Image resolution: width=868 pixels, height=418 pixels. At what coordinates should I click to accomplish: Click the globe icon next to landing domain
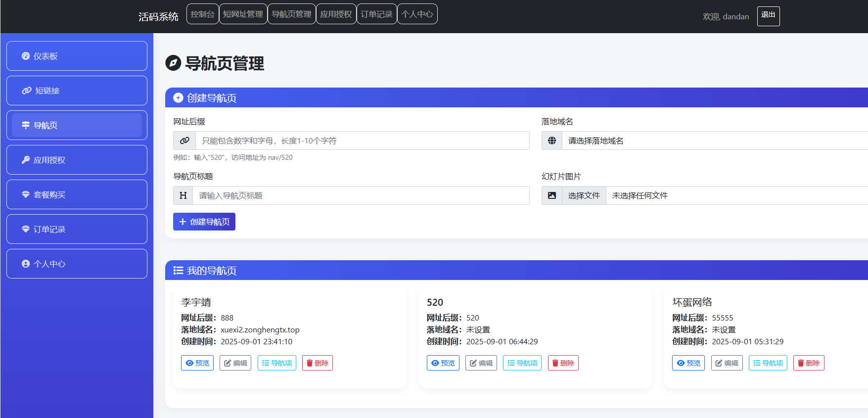[x=552, y=140]
